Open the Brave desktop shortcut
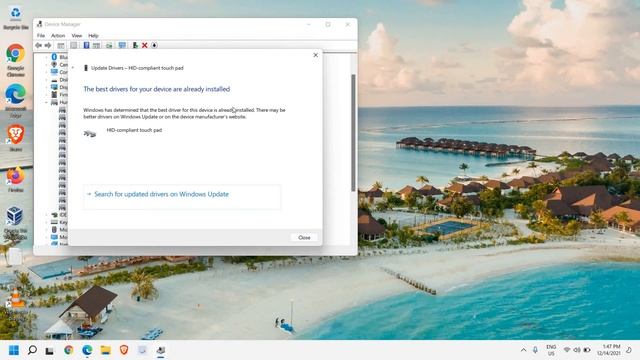The width and height of the screenshot is (640, 360). point(16,138)
